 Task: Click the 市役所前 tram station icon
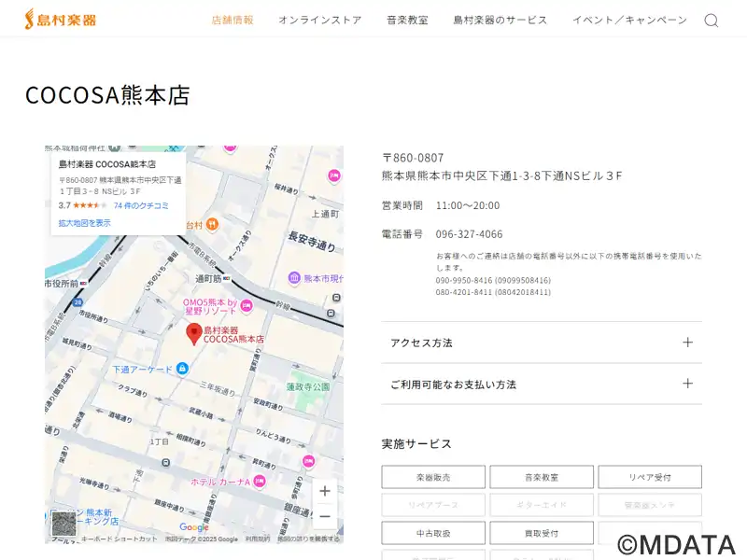[84, 284]
